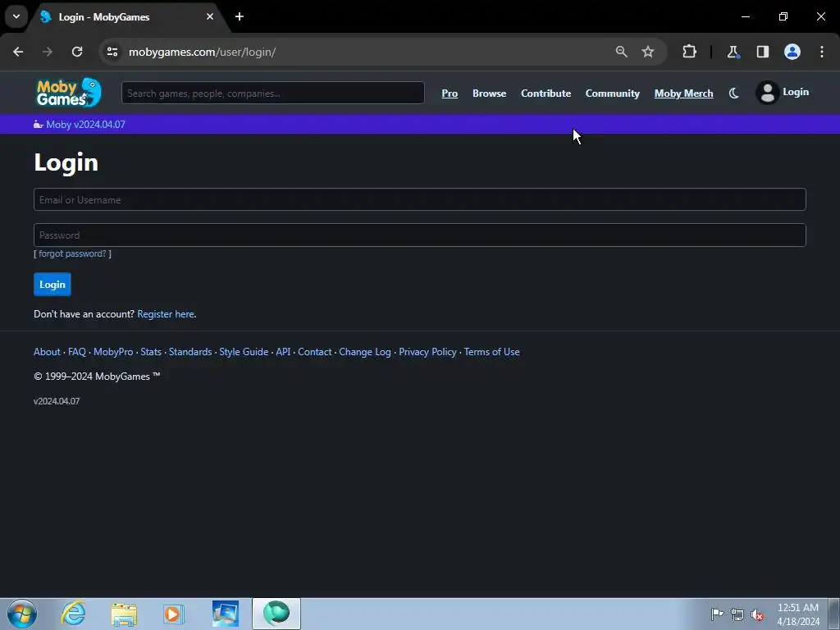This screenshot has height=630, width=840.
Task: Open site information icon in the address bar
Action: coord(112,52)
